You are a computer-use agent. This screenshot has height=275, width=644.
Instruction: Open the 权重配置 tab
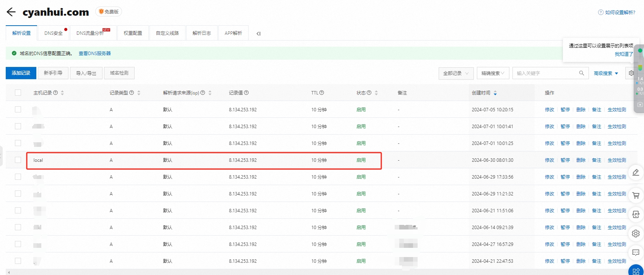point(133,33)
